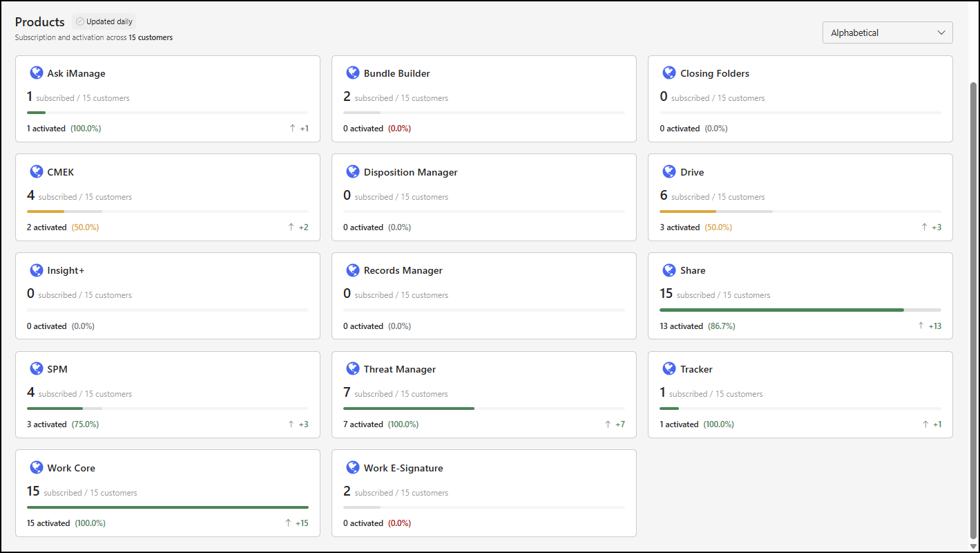Click the red (0.0%) rate on Work E-Signature
The height and width of the screenshot is (553, 980).
399,523
